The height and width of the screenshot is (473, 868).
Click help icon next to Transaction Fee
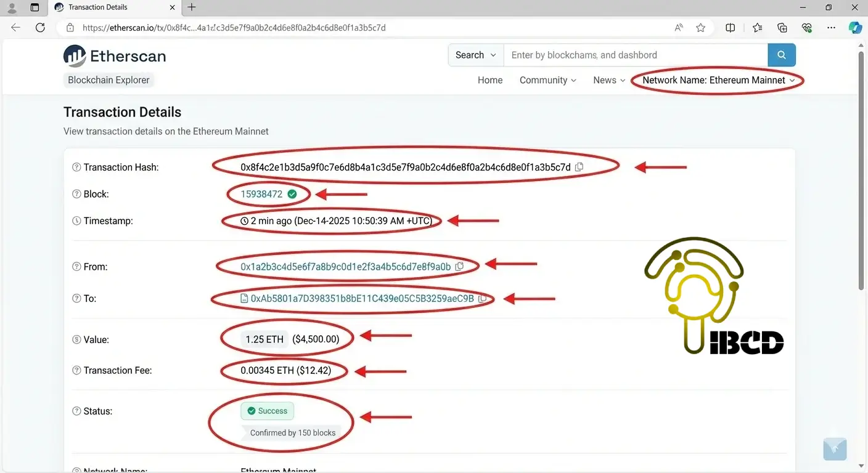(76, 371)
